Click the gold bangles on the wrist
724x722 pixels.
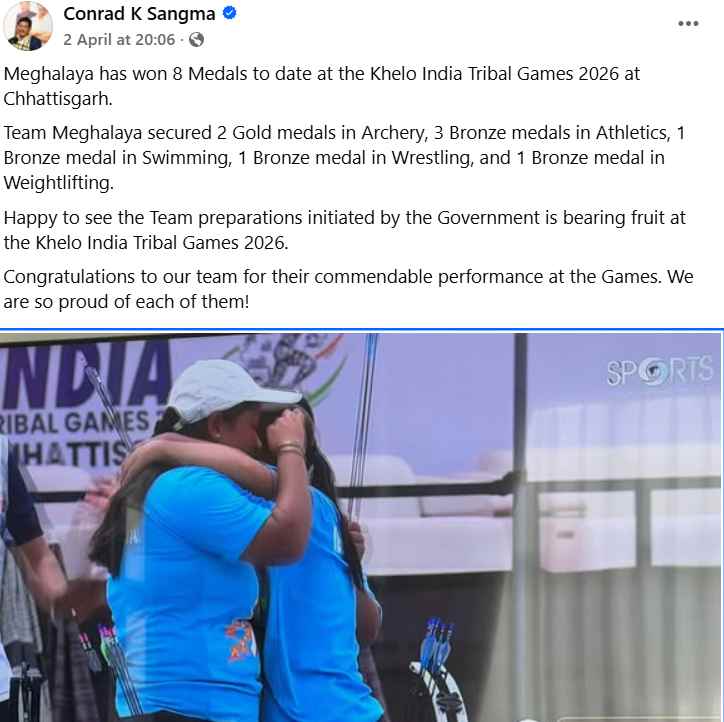click(290, 448)
